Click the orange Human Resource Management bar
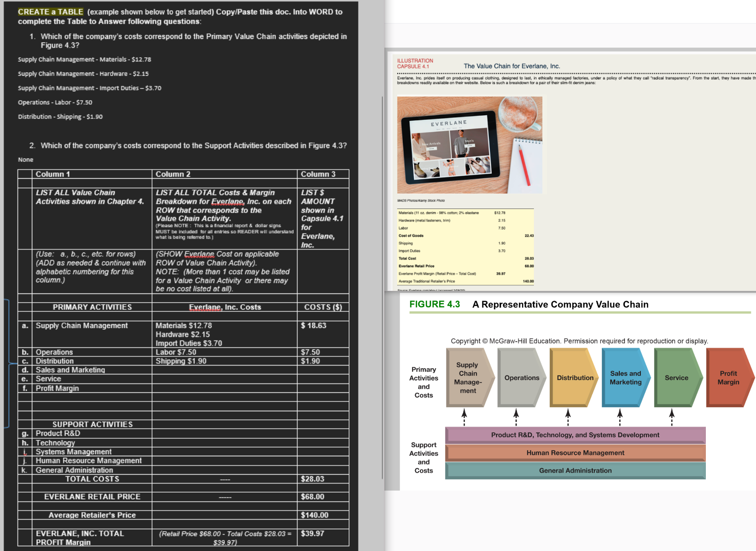 [x=575, y=453]
